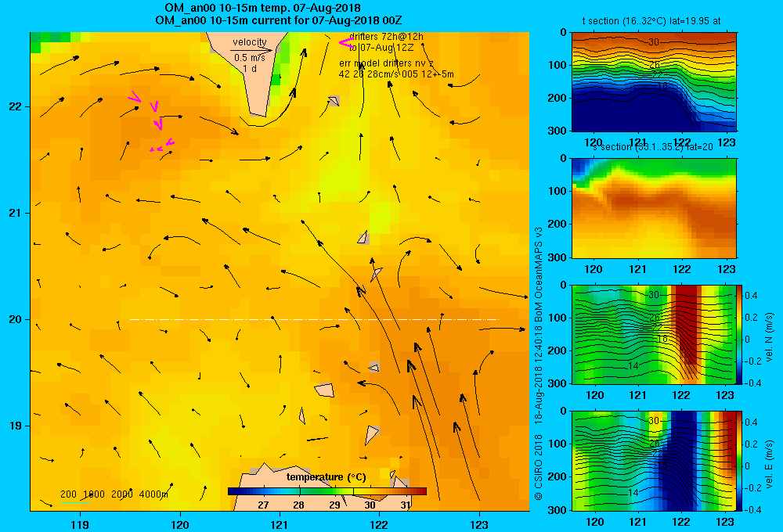Click the longitude 119 label on the main map
This screenshot has width=783, height=532.
tap(80, 524)
